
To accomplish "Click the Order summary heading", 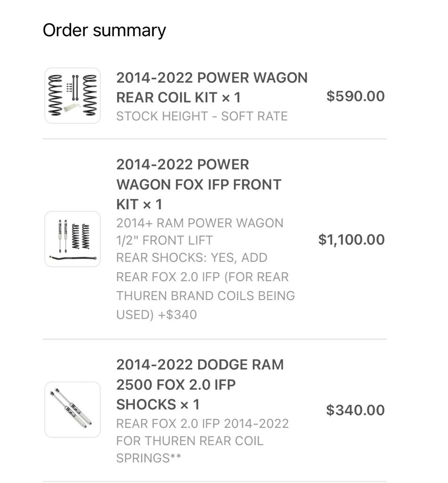I will (x=104, y=30).
